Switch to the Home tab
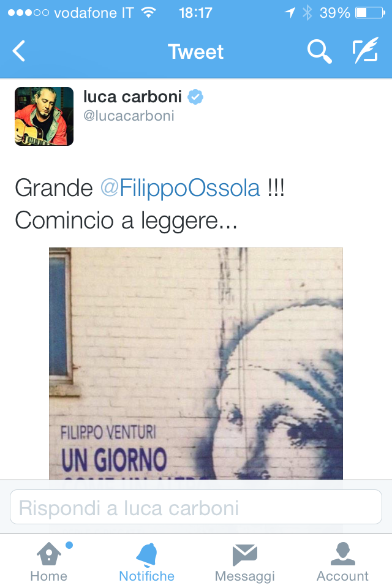Viewport: 392px width, 588px height. [49, 562]
